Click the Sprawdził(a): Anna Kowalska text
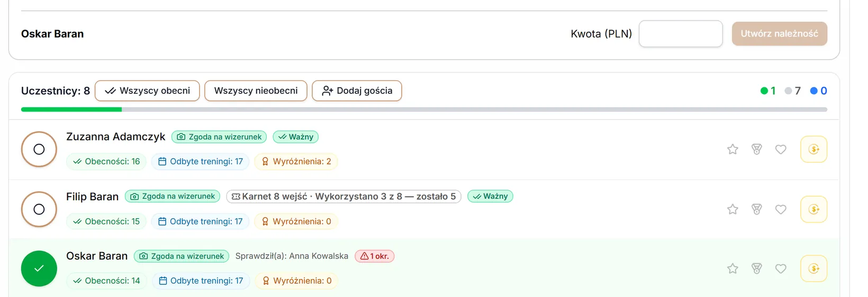Viewport: 868px width, 297px height. point(292,256)
